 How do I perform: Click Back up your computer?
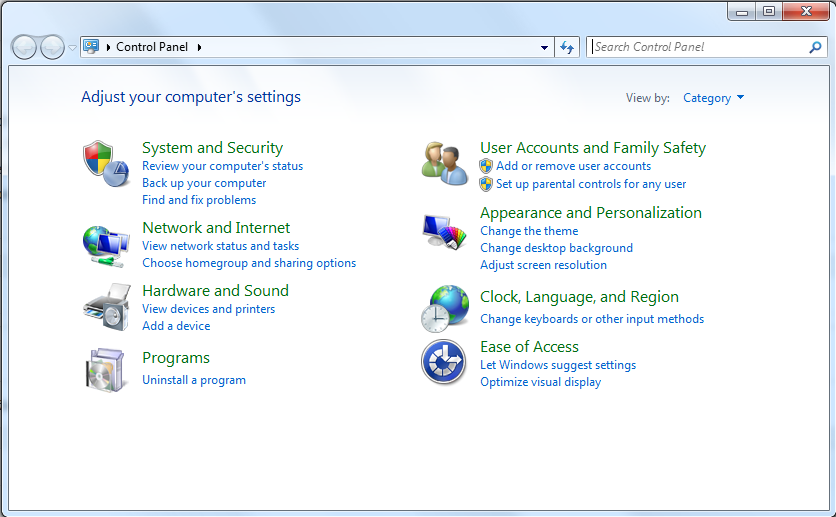pyautogui.click(x=204, y=183)
